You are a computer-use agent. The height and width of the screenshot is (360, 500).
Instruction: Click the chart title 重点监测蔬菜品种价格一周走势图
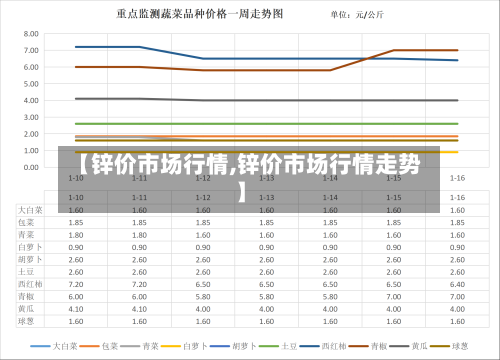point(200,14)
